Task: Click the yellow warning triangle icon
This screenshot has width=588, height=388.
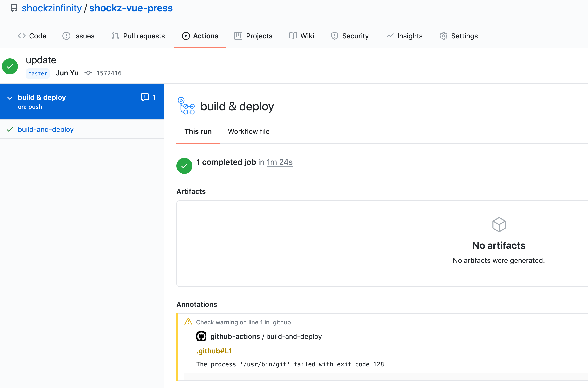Action: pyautogui.click(x=188, y=322)
